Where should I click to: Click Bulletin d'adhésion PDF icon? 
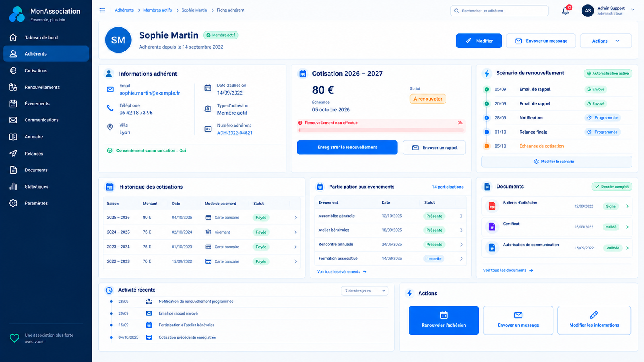(x=492, y=206)
